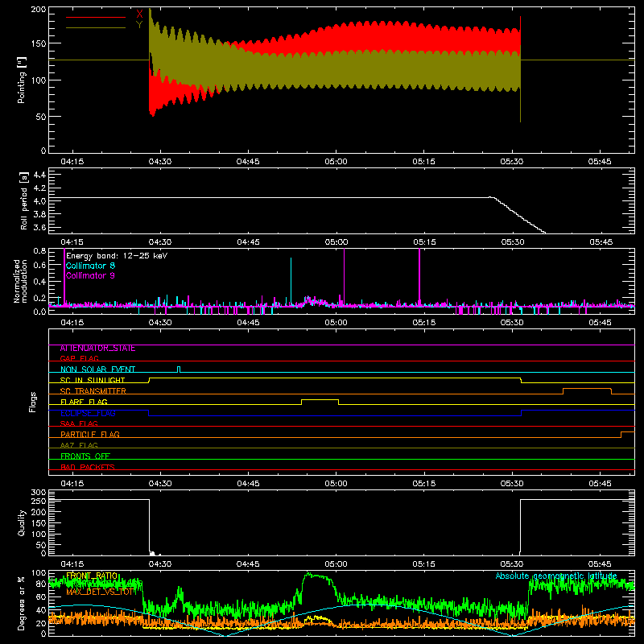Click the AAZ_FLAG label

(x=79, y=445)
